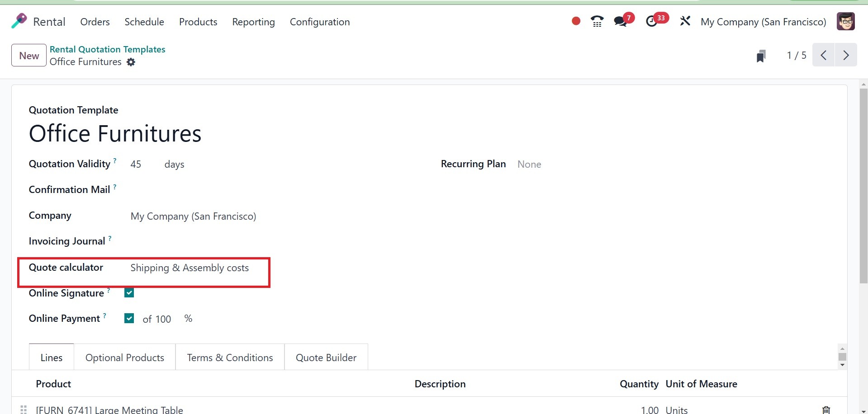
Task: Switch to the Lines tab
Action: coord(52,358)
